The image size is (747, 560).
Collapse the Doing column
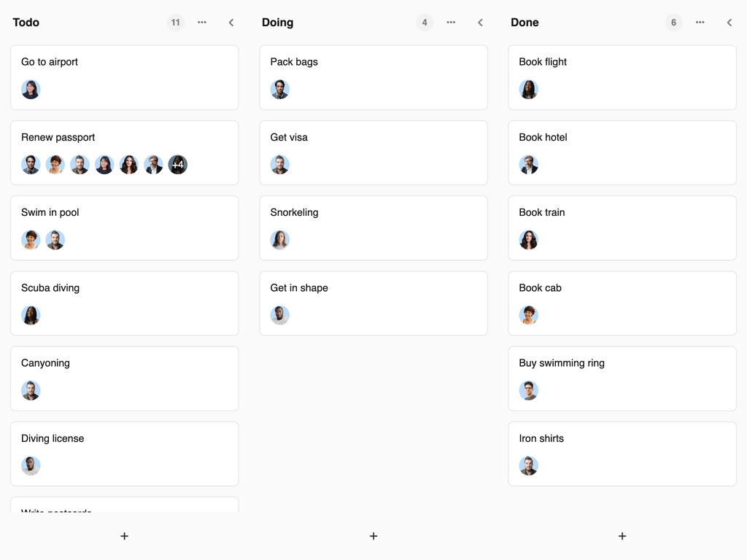480,23
